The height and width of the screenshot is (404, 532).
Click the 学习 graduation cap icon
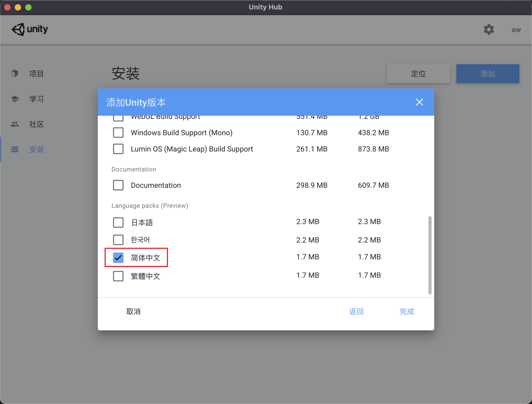point(15,99)
